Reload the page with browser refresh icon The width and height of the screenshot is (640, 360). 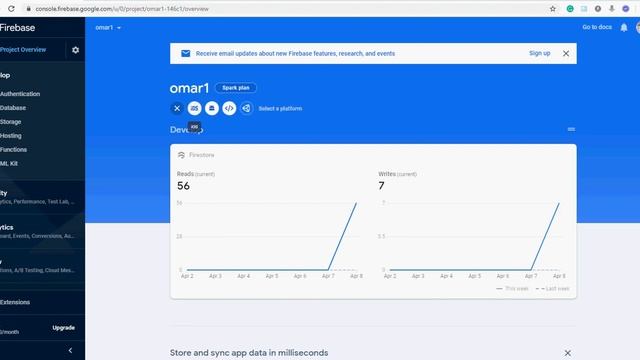click(x=11, y=9)
